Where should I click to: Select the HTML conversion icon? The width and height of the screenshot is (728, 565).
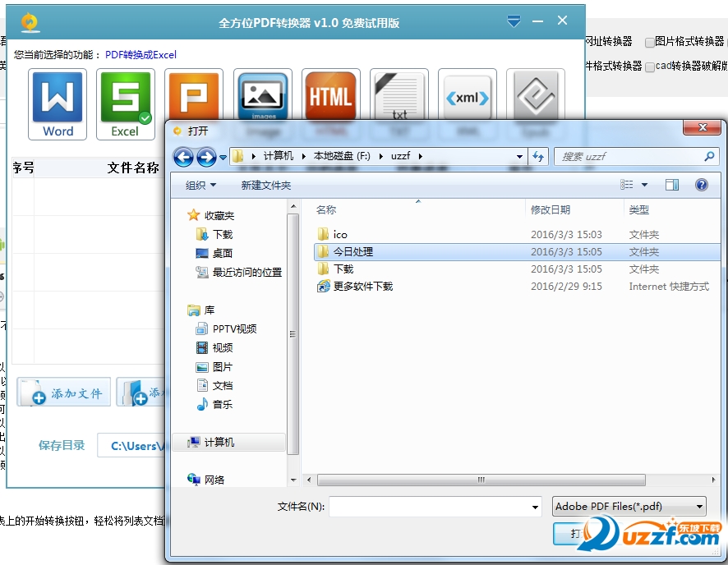click(330, 97)
